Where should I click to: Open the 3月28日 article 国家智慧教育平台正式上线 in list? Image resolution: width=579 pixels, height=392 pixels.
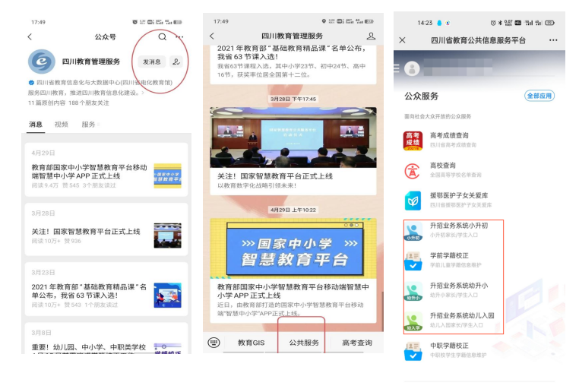point(106,229)
